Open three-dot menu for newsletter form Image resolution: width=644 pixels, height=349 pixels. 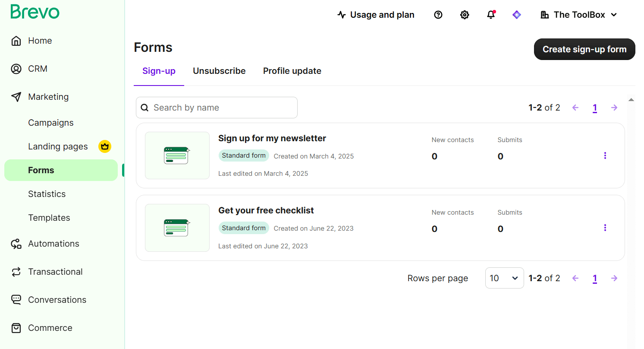tap(605, 155)
